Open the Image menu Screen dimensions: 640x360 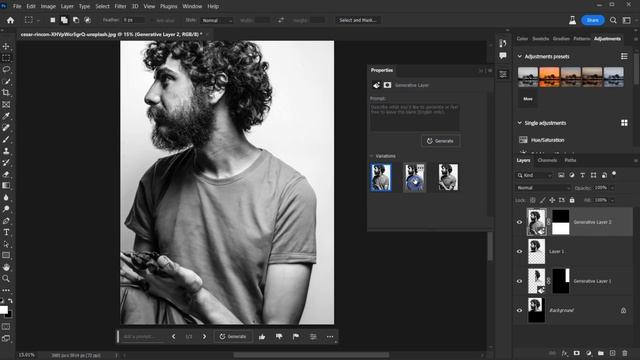[x=48, y=6]
